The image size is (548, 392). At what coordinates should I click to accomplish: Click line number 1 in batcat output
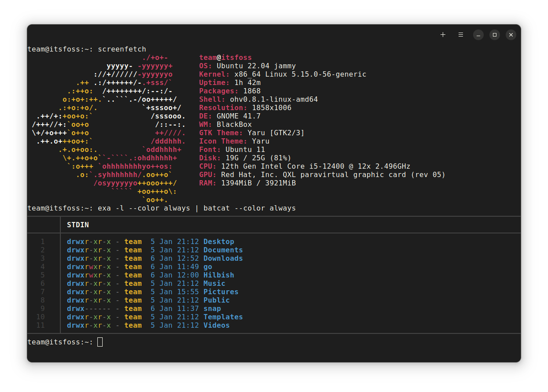click(x=42, y=241)
